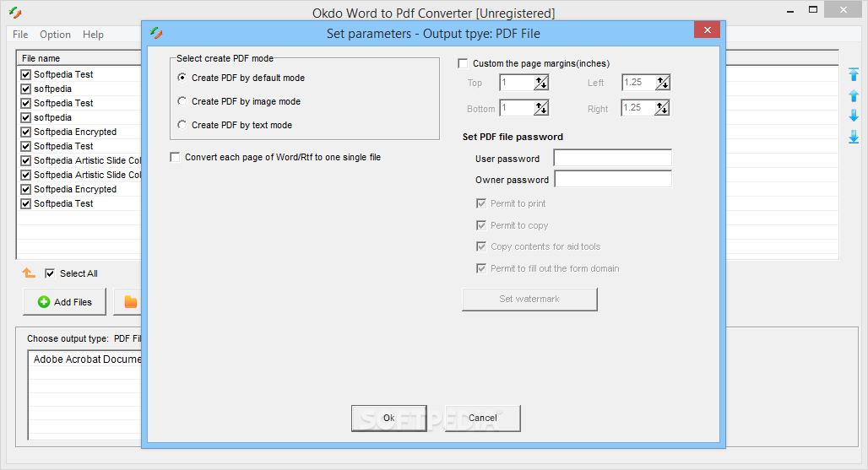Click the Bottom margin value field
868x470 pixels.
pos(517,108)
